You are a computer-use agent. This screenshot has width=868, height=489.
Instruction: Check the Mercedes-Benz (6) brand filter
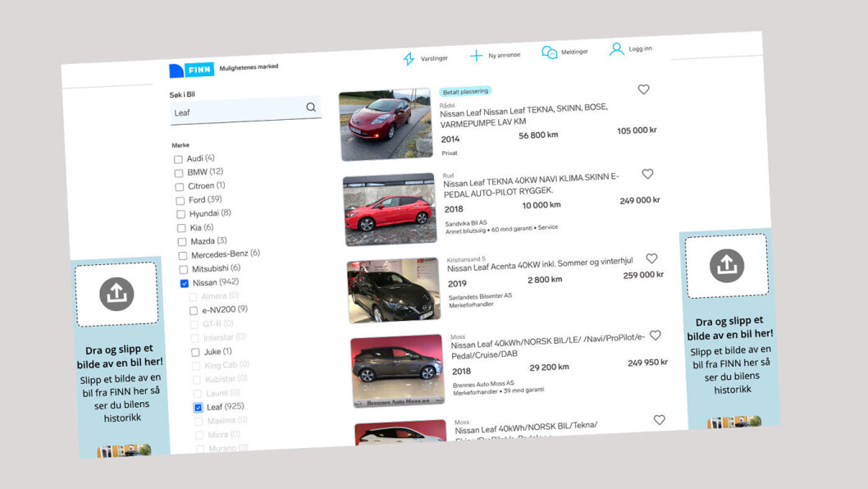[183, 256]
